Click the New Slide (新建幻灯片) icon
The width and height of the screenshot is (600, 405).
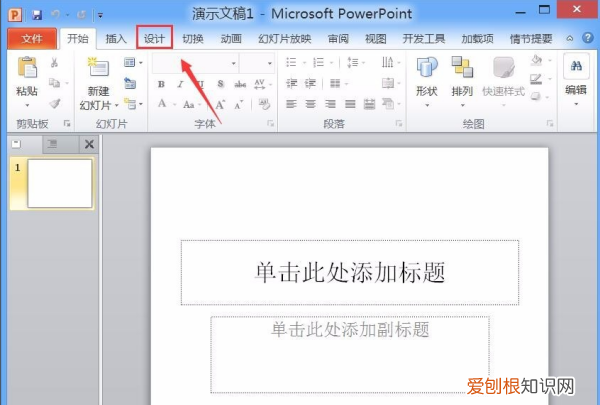97,69
